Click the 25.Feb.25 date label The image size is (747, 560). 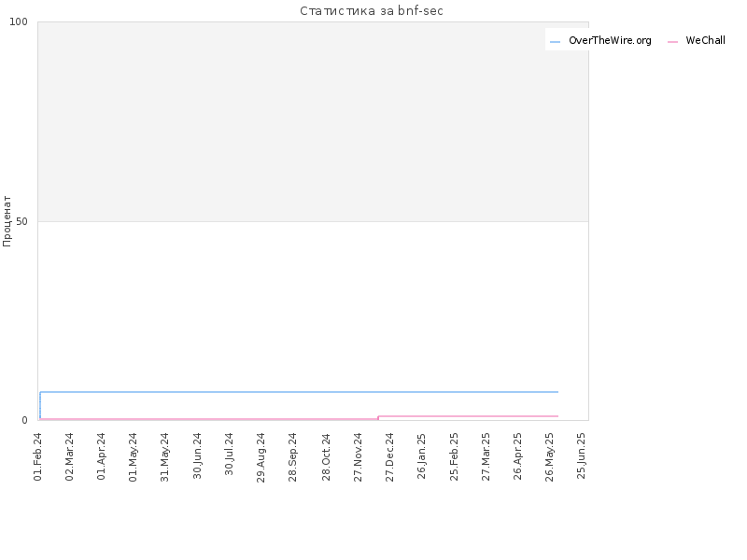point(454,456)
